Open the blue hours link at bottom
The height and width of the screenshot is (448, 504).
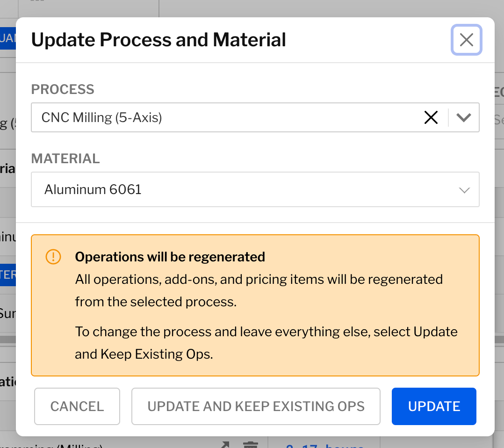click(x=324, y=444)
